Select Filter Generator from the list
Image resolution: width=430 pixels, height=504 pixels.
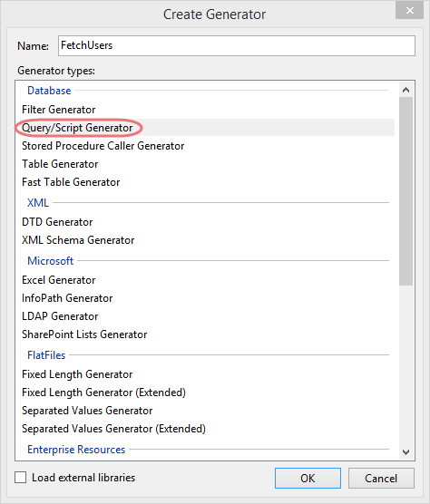[x=204, y=110]
